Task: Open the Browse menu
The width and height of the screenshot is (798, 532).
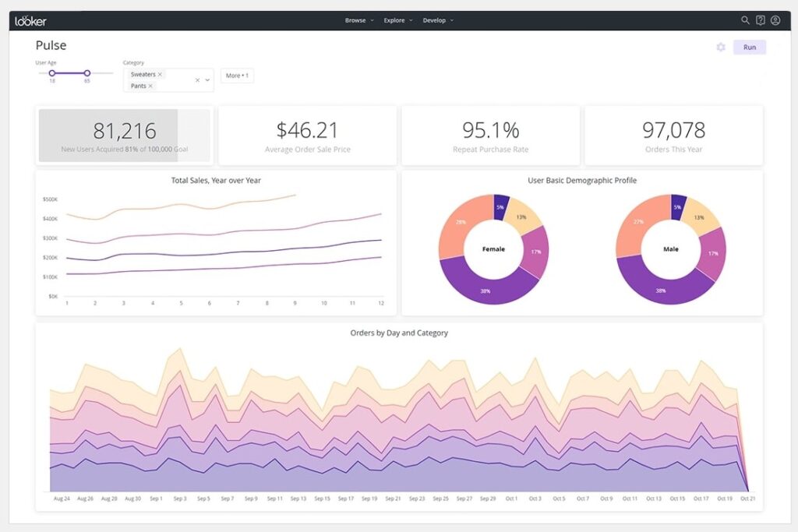Action: (358, 20)
